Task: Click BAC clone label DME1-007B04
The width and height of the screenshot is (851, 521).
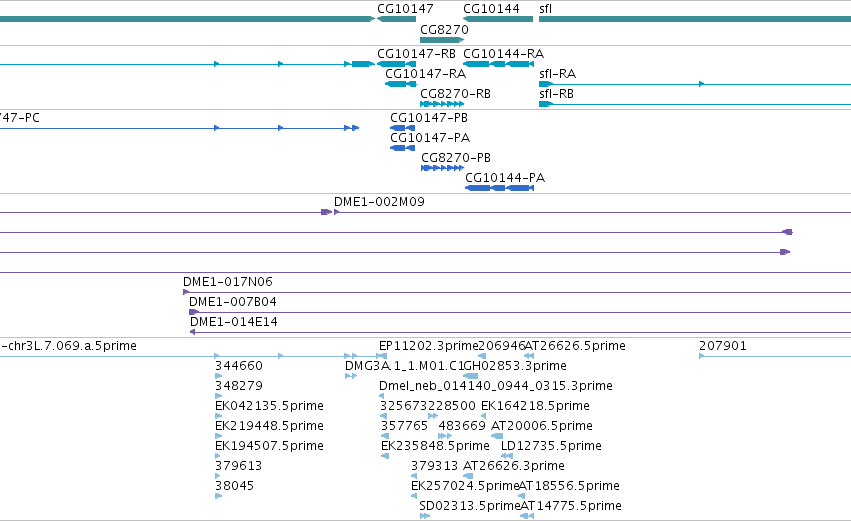Action: 232,302
